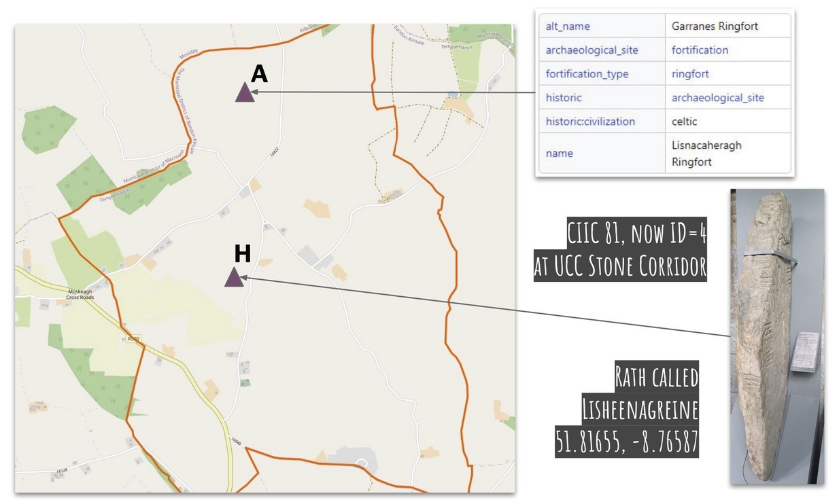The height and width of the screenshot is (504, 839).
Task: Follow the ringfort value link
Action: [x=690, y=74]
